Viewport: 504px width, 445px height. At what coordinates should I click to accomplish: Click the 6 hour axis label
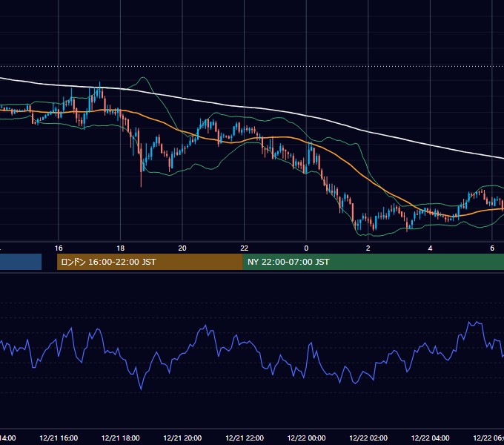(x=492, y=248)
